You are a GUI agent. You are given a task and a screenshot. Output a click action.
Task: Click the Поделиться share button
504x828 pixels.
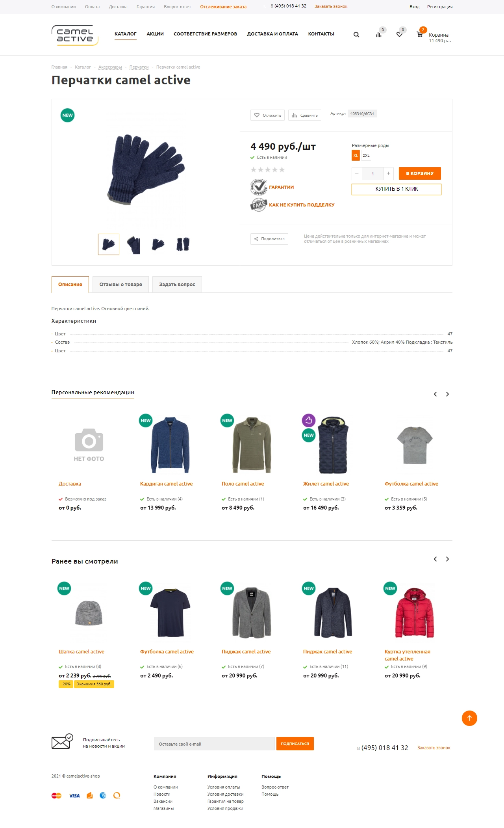[269, 239]
